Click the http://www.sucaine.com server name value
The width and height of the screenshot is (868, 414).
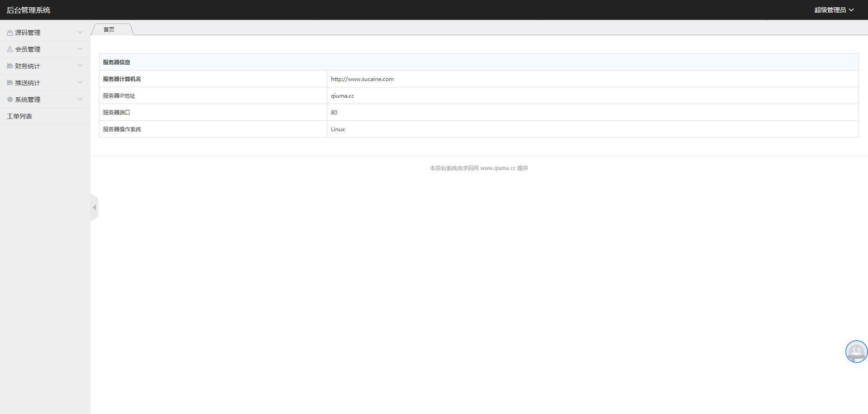(362, 79)
